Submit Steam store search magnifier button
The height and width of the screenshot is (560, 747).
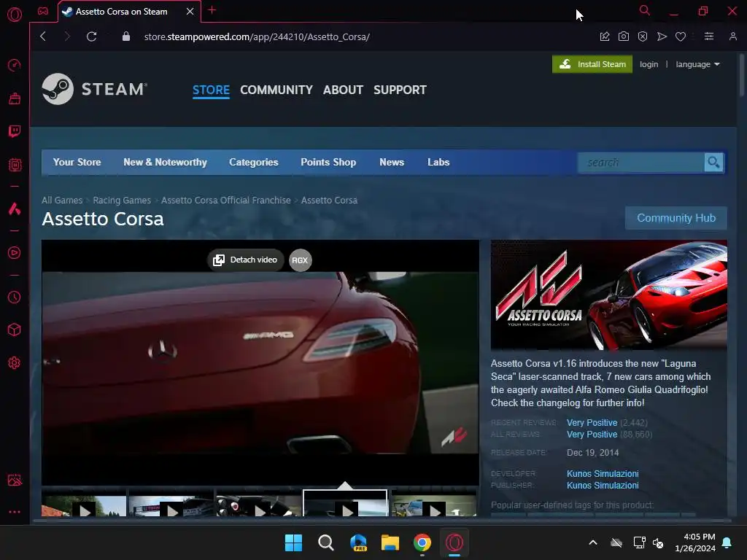pyautogui.click(x=713, y=163)
